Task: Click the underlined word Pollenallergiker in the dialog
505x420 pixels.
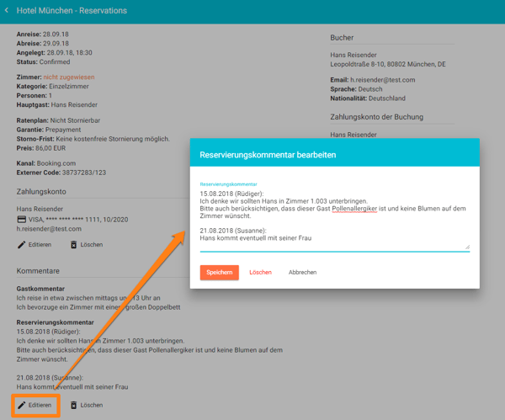Action: pos(354,209)
